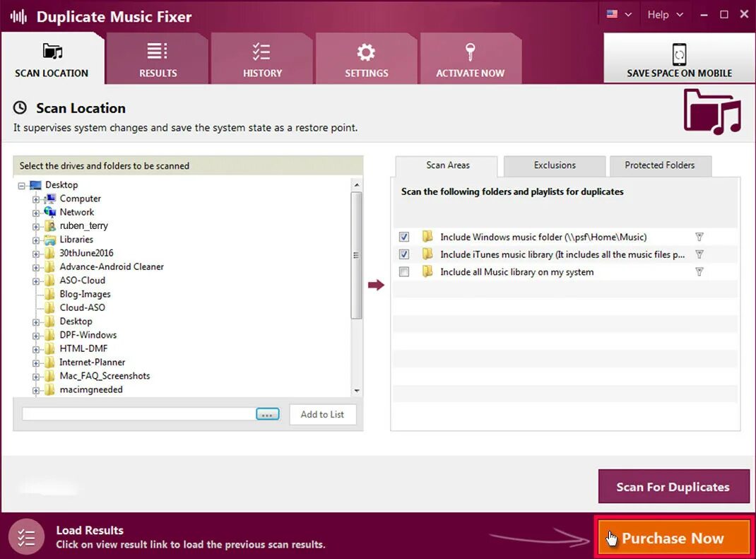Open the Help menu

click(665, 14)
